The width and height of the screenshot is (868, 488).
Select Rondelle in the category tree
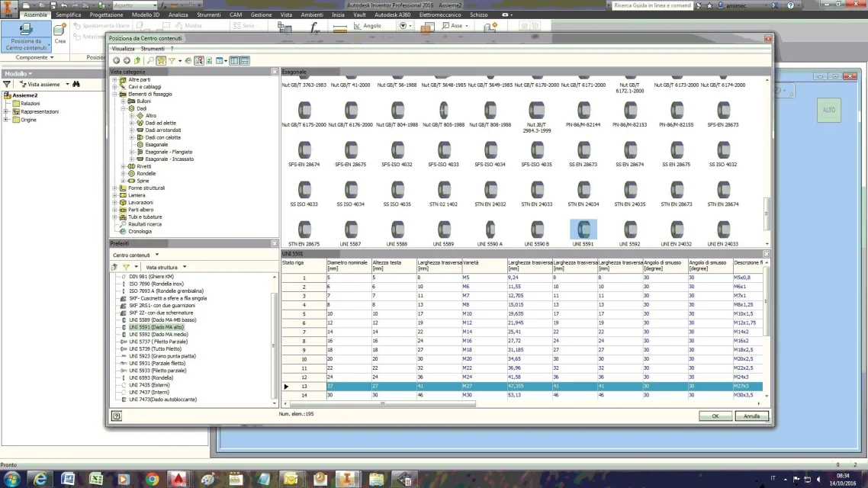coord(146,174)
